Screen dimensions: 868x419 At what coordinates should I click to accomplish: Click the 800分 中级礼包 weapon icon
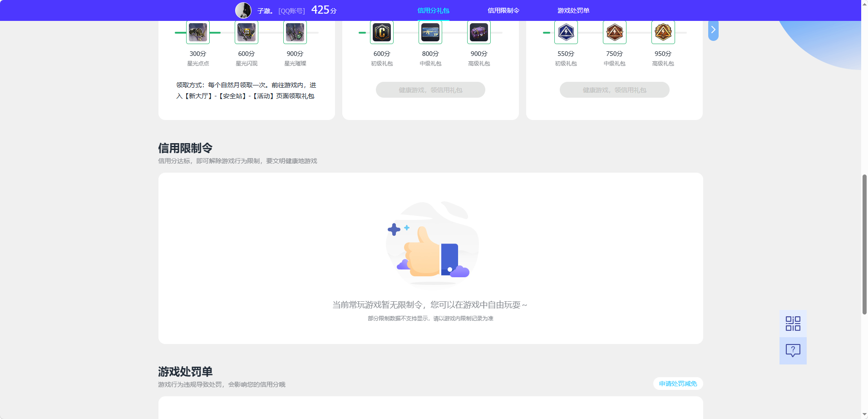(430, 32)
